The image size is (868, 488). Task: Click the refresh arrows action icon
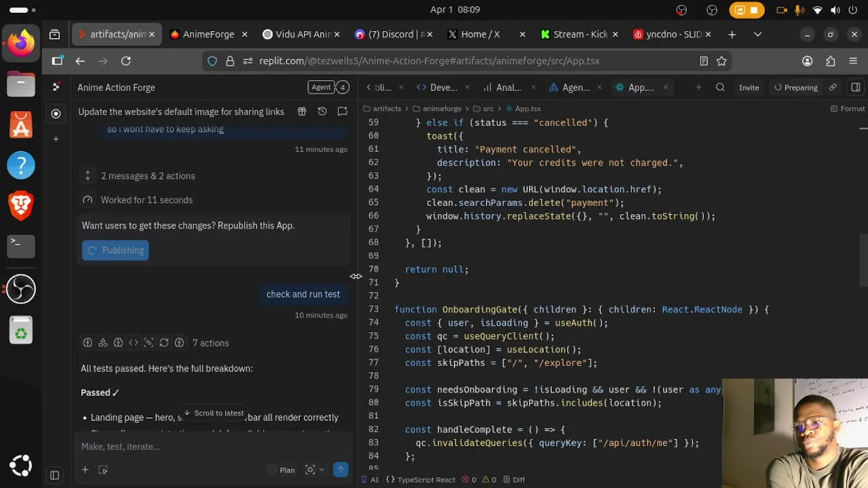163,343
